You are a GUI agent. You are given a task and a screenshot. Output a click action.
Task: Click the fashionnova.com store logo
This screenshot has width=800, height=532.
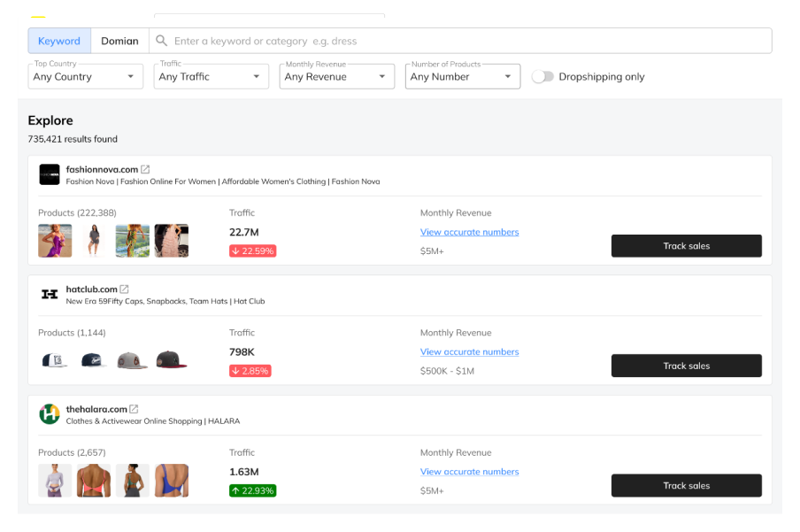tap(50, 174)
